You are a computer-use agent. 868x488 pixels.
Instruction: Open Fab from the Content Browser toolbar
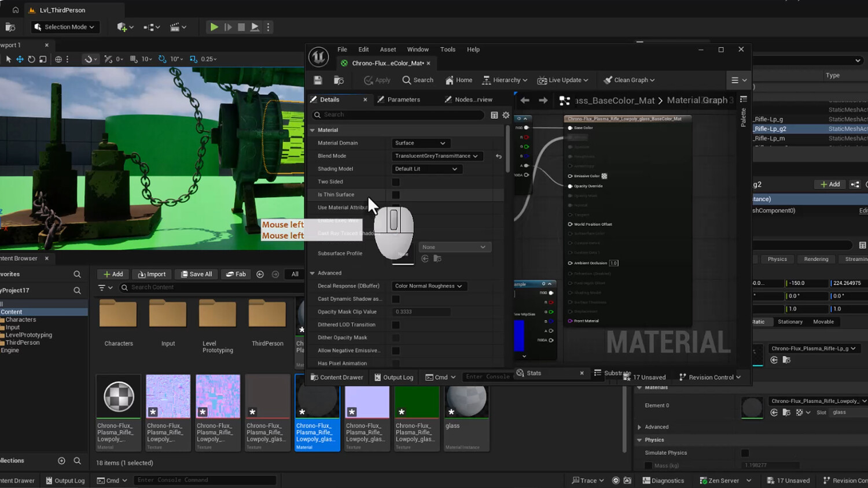click(236, 274)
